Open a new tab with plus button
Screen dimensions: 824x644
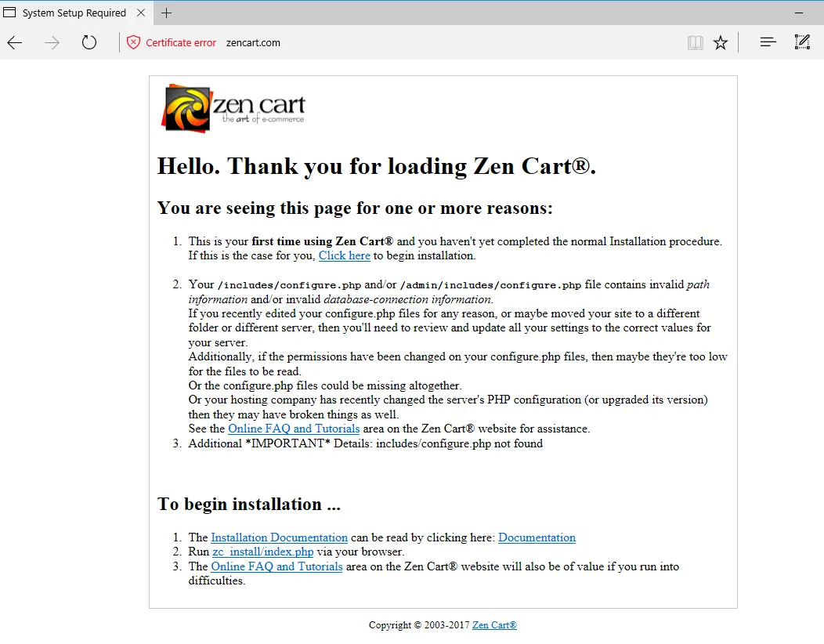167,13
